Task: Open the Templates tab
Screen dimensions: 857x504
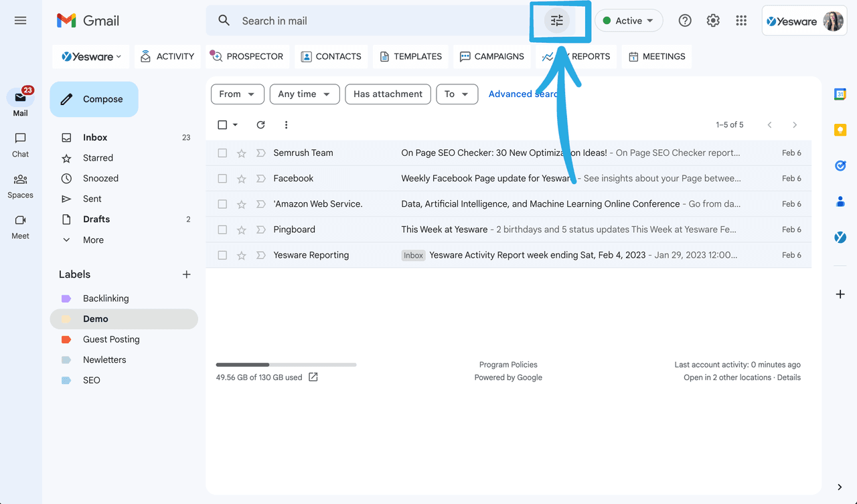Action: [x=410, y=56]
